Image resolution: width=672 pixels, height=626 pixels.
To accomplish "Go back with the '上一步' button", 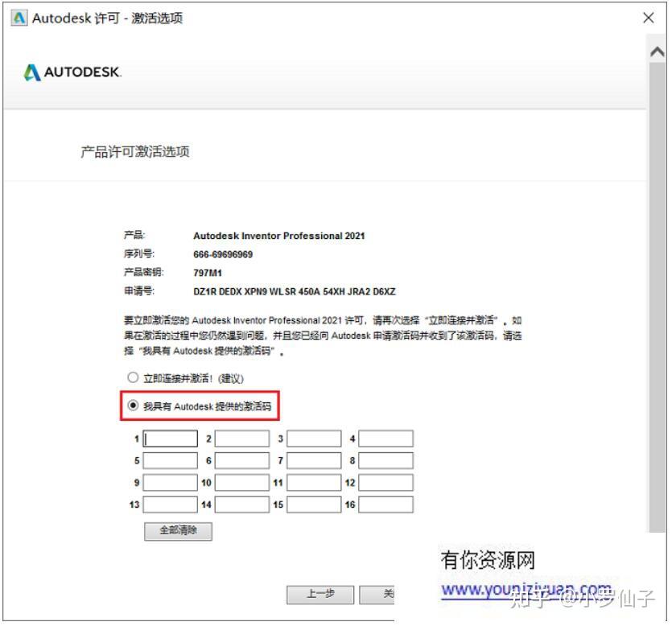I will point(320,595).
